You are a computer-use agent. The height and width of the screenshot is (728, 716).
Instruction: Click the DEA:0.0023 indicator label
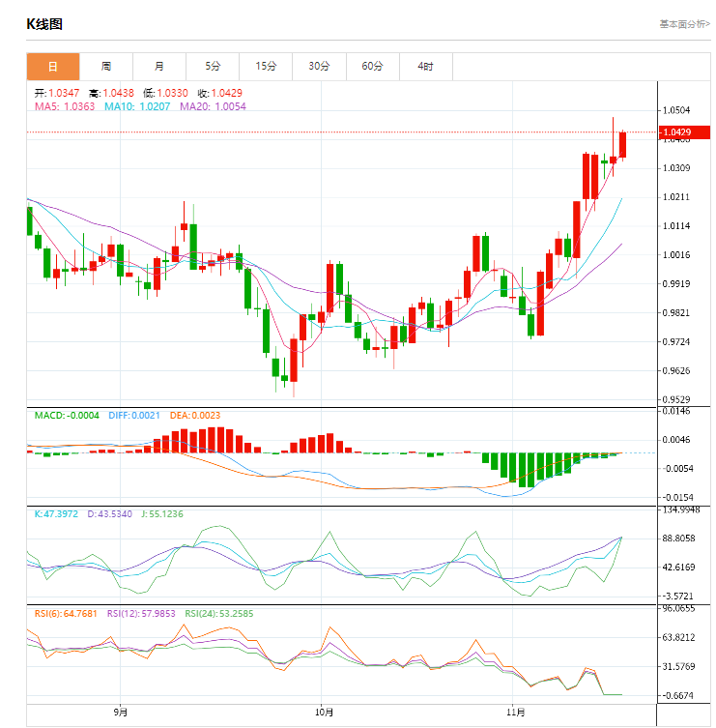pyautogui.click(x=195, y=416)
